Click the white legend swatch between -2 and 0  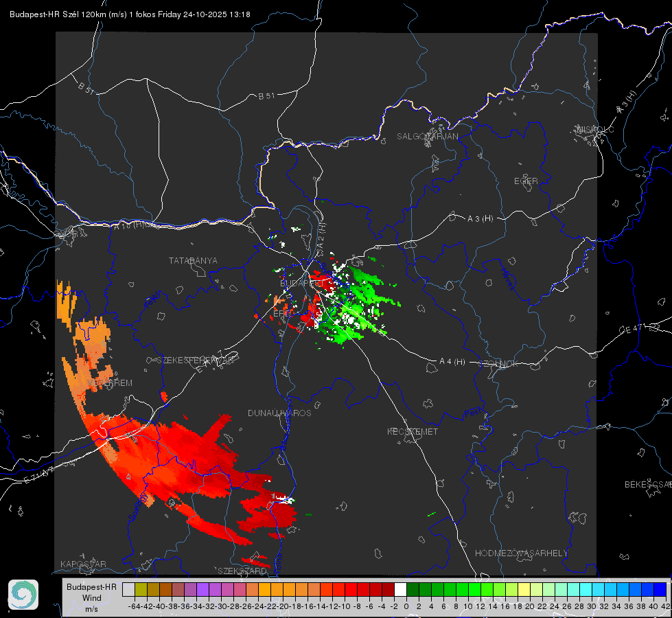(x=400, y=590)
